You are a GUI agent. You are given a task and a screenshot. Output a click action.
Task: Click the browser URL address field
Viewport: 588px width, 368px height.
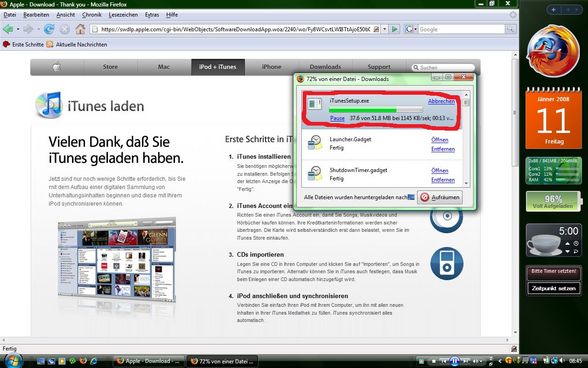pyautogui.click(x=235, y=29)
